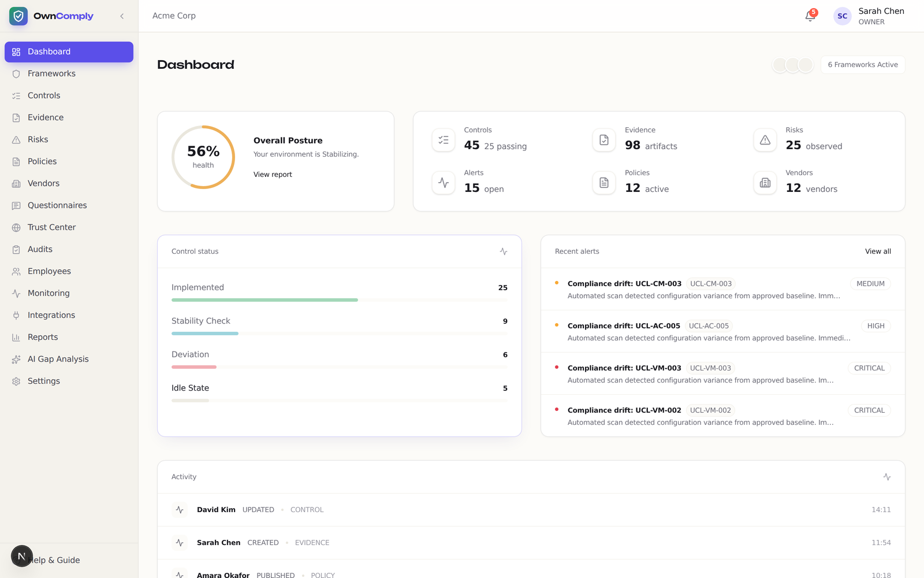This screenshot has height=578, width=924.
Task: Open the Risks section
Action: (69, 139)
